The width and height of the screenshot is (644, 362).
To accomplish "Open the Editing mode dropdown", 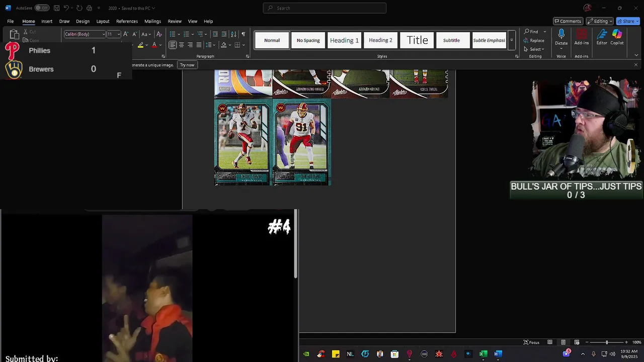I will [x=600, y=21].
